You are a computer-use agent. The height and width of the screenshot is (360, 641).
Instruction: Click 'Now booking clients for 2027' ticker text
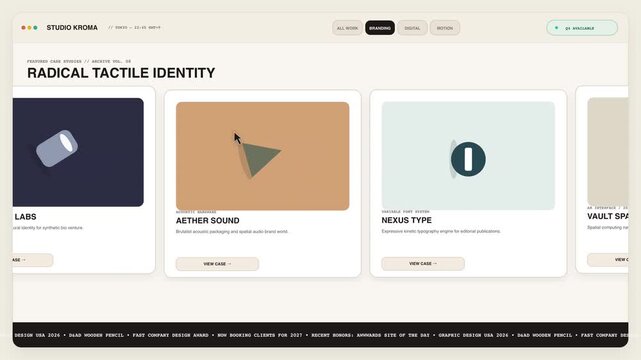coord(260,335)
